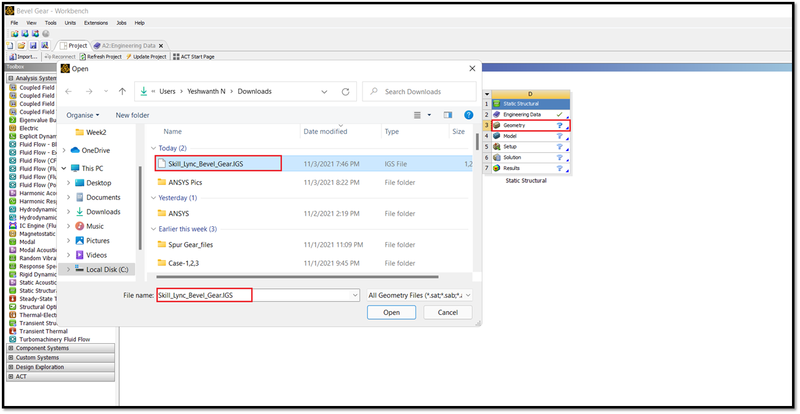Toggle the preview pane icon in dialog

point(448,115)
